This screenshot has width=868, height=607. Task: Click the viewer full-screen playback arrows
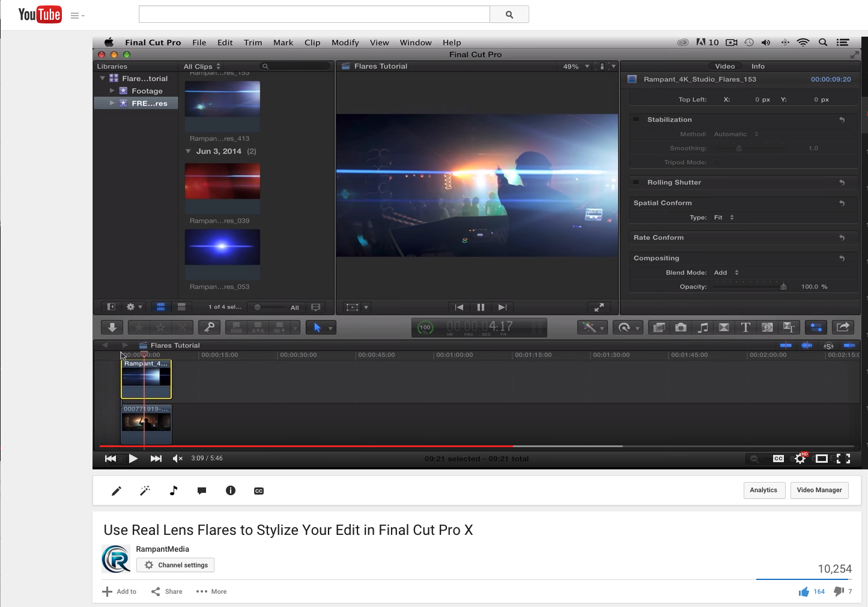point(599,307)
